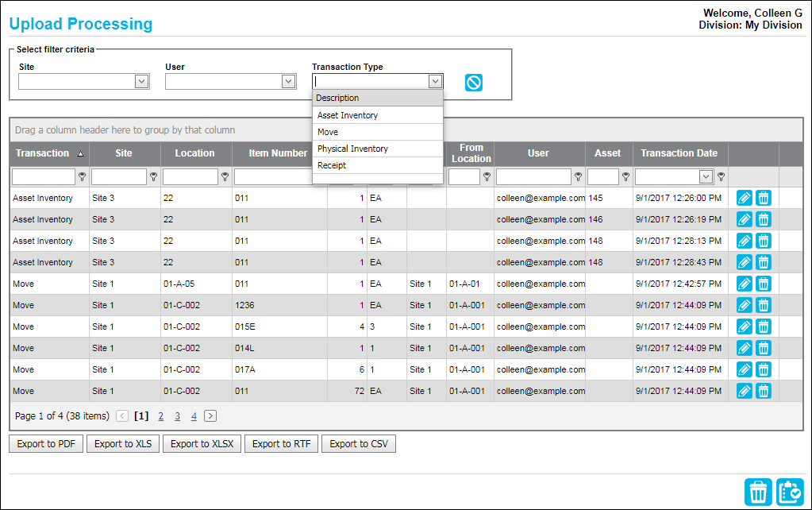Go to page 3 of results
This screenshot has width=812, height=510.
coord(178,416)
